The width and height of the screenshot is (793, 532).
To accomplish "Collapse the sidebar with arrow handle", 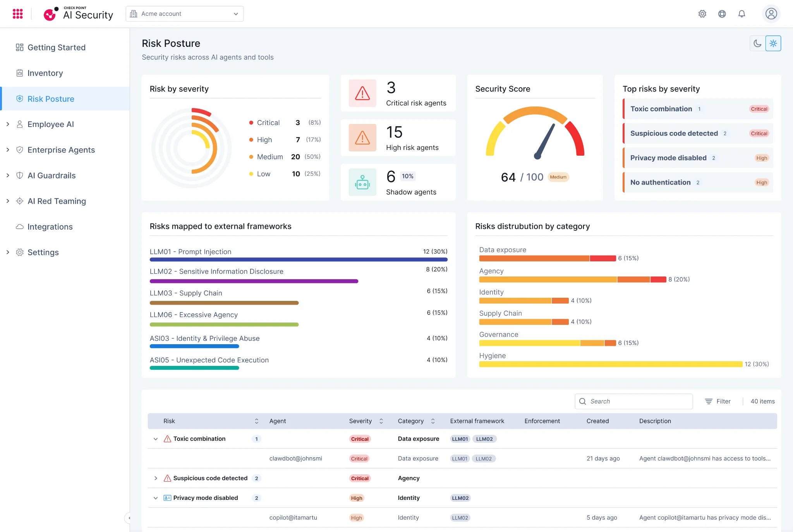I will 128,518.
